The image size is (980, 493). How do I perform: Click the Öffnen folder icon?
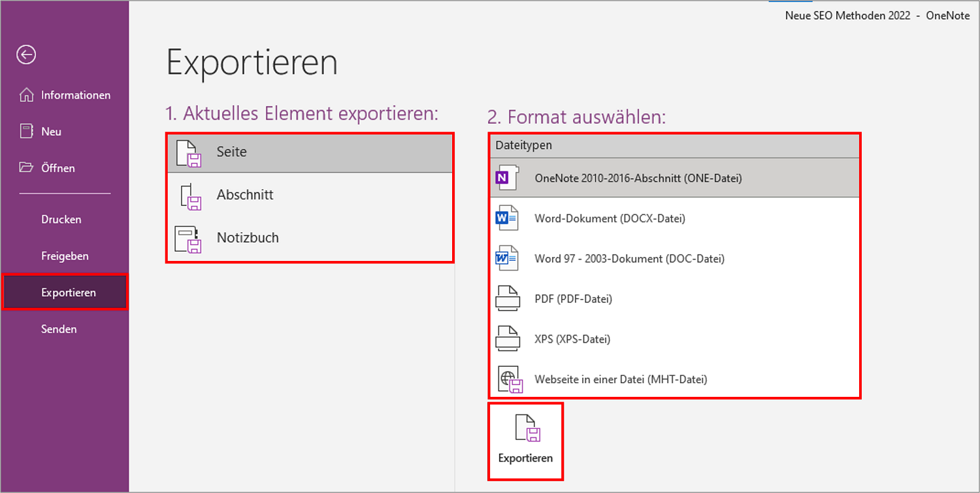pos(26,168)
